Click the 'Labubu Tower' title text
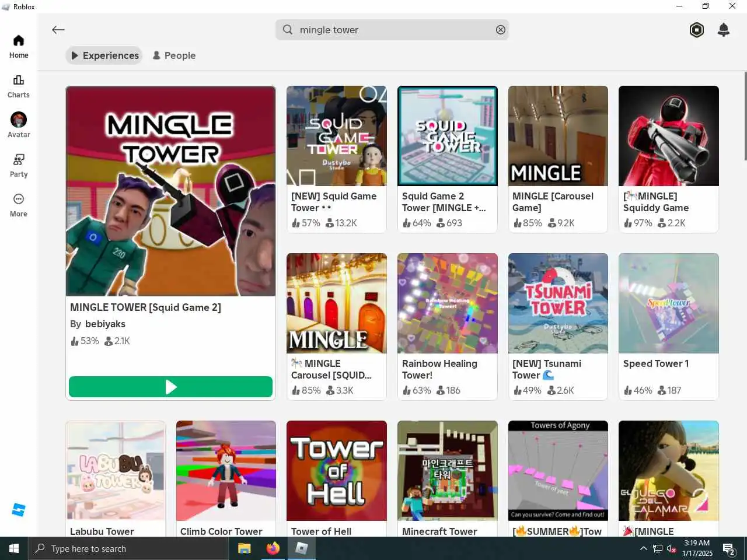This screenshot has height=560, width=747. coord(102,531)
